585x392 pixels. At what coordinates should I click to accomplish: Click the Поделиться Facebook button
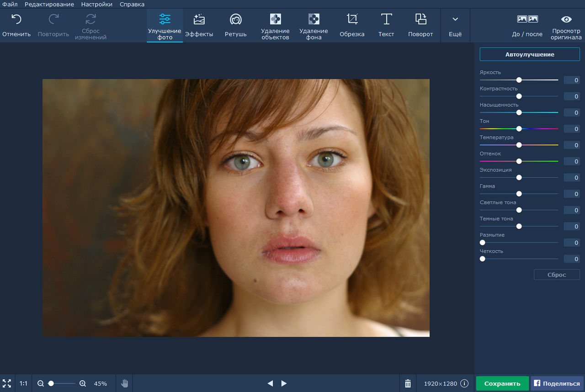pos(557,384)
